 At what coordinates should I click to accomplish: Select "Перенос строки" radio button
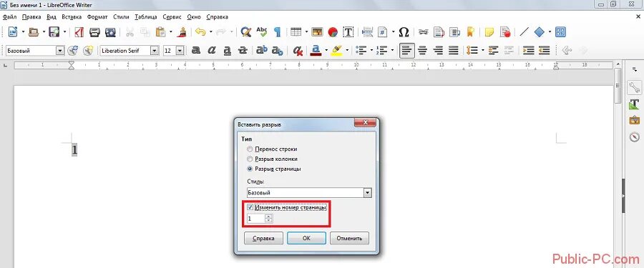pyautogui.click(x=249, y=149)
